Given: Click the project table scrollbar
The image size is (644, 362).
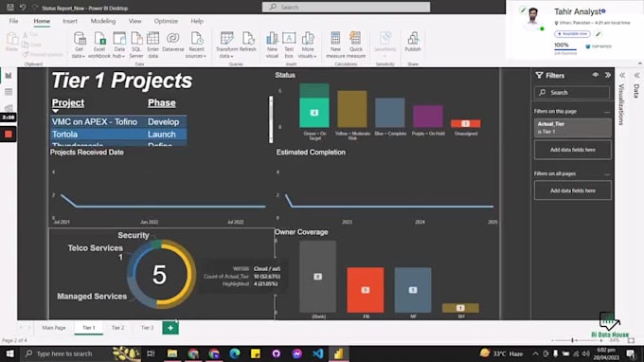Looking at the screenshot, I should (x=271, y=119).
